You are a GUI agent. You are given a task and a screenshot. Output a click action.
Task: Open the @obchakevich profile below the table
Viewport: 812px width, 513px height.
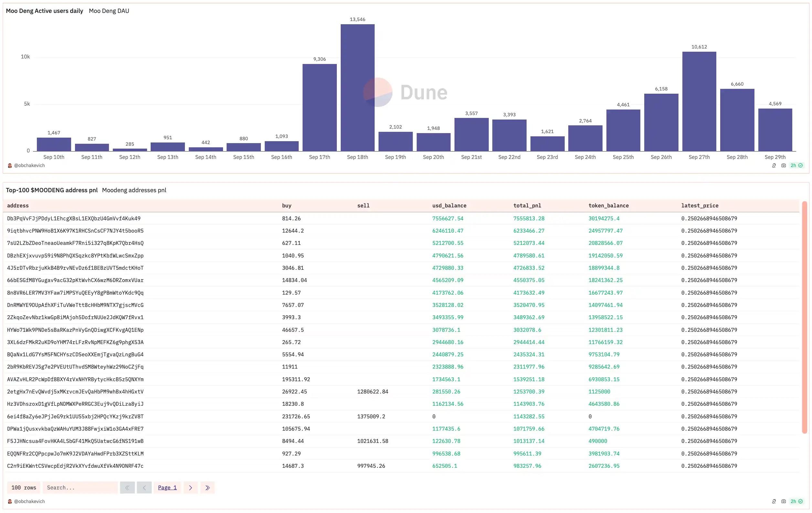pyautogui.click(x=29, y=501)
